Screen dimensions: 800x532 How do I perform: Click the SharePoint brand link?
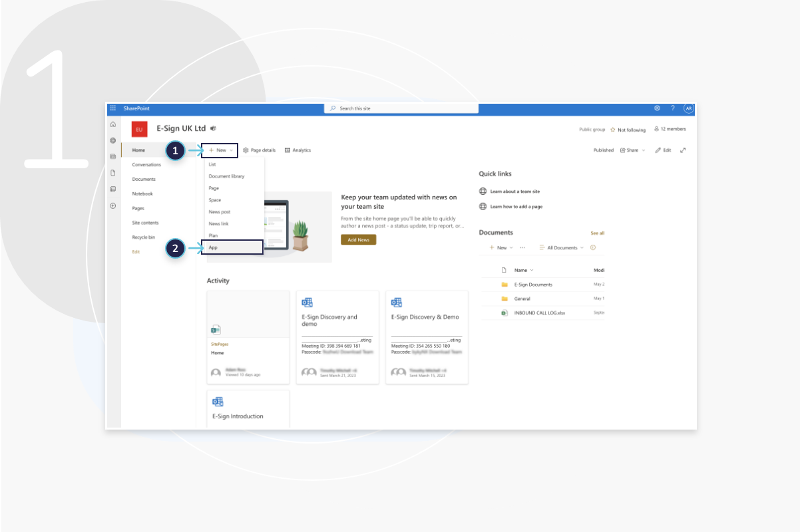click(136, 108)
